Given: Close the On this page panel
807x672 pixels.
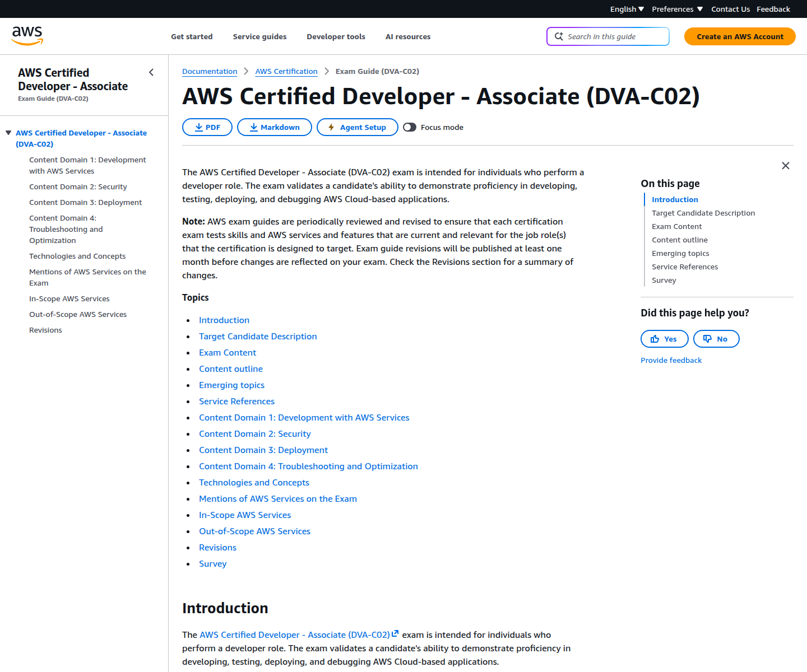Looking at the screenshot, I should (x=786, y=166).
